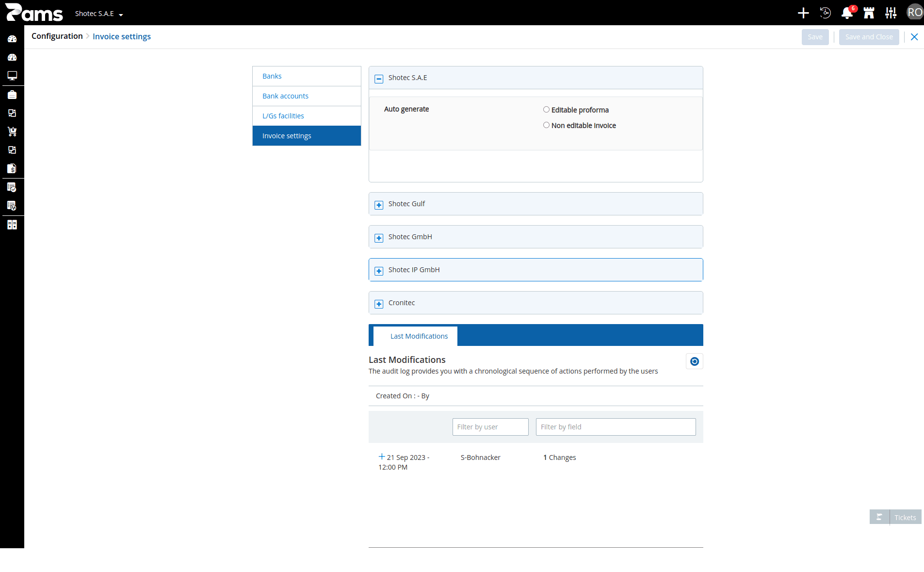Click the castle tower icon

pyautogui.click(x=869, y=13)
